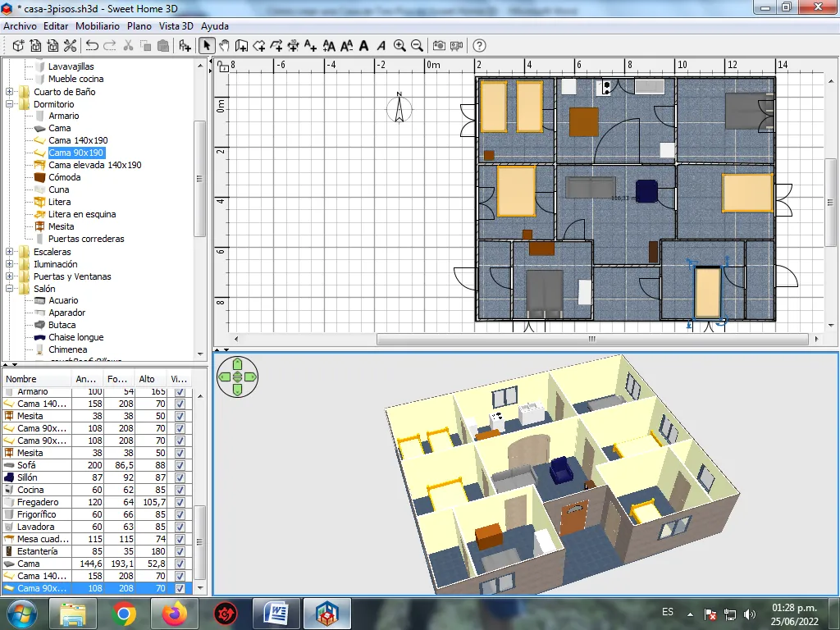Open Windows Start menu orb

click(21, 614)
